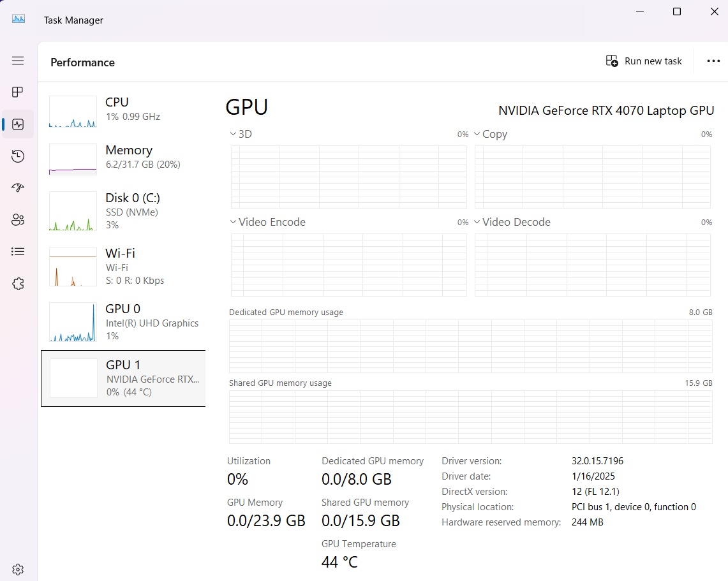728x581 pixels.
Task: Open the three-dot more options menu
Action: [x=713, y=61]
